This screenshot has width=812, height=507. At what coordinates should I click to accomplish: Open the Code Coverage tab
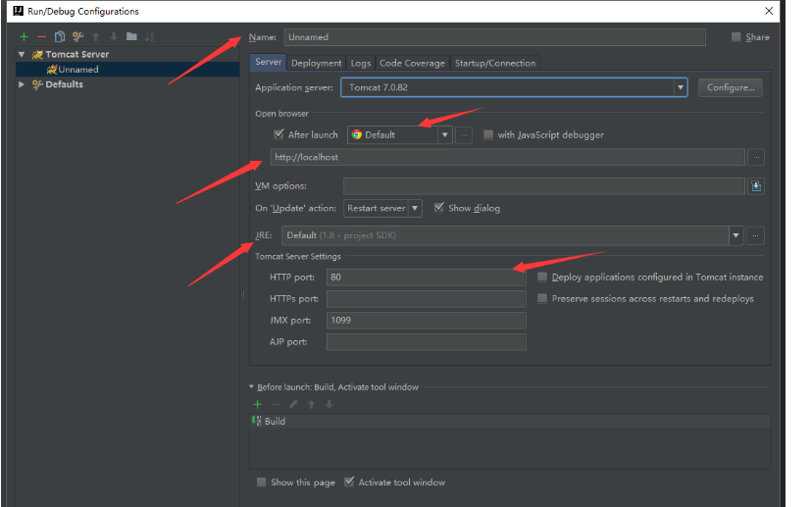coord(412,63)
